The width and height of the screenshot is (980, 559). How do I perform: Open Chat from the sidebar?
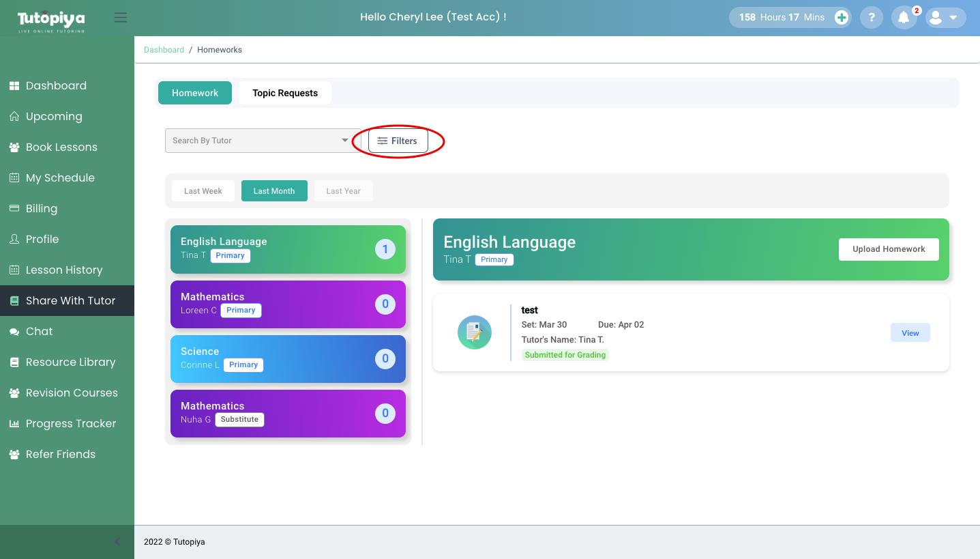click(39, 331)
